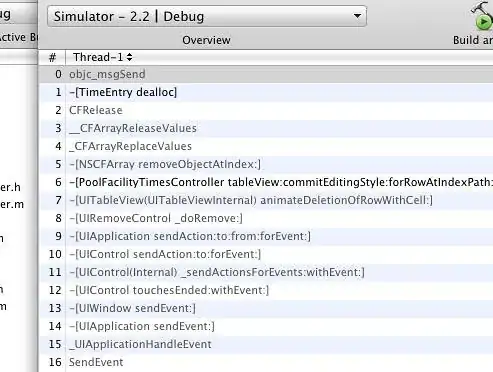Image resolution: width=493 pixels, height=372 pixels.
Task: Click the Build and Run hammer icon
Action: pos(482,16)
